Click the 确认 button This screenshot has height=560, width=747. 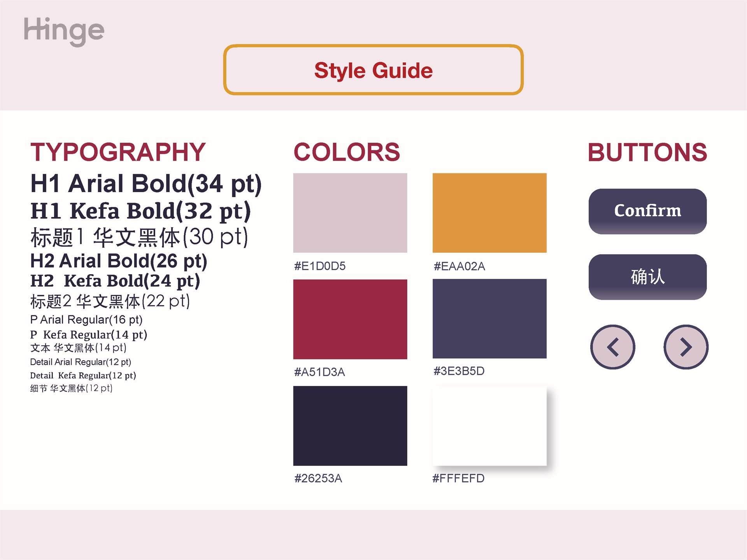click(x=647, y=277)
